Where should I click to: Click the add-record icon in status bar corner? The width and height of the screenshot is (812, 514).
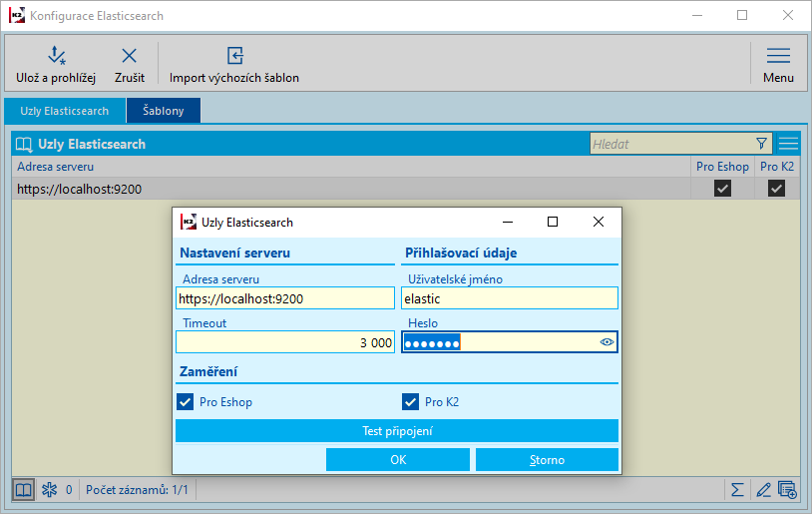pos(787,490)
